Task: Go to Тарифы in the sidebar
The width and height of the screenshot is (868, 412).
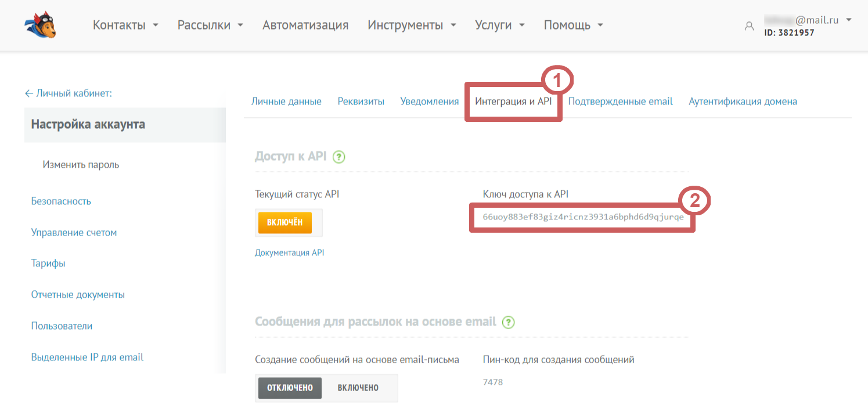Action: 48,263
